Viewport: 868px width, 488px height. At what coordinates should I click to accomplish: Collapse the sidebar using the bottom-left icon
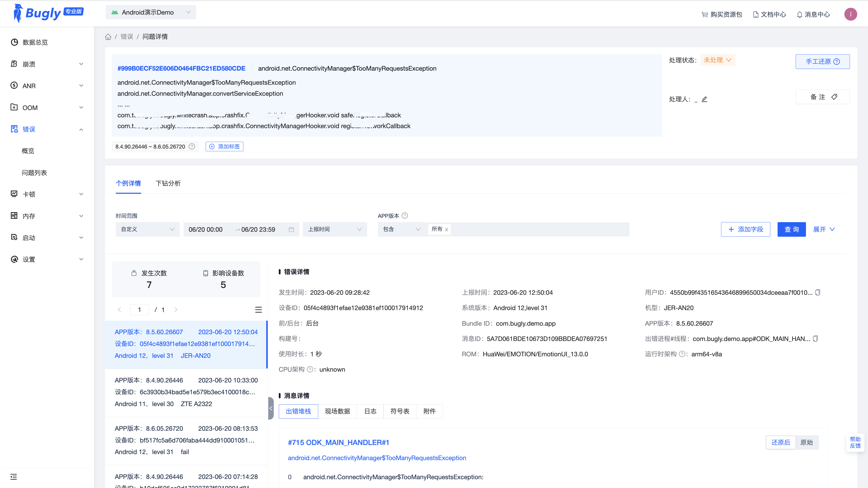click(14, 476)
